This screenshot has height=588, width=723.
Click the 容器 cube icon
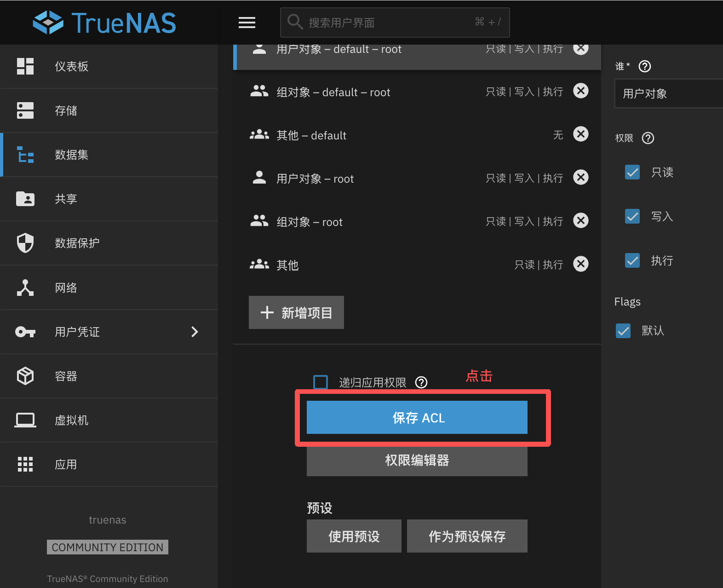25,376
